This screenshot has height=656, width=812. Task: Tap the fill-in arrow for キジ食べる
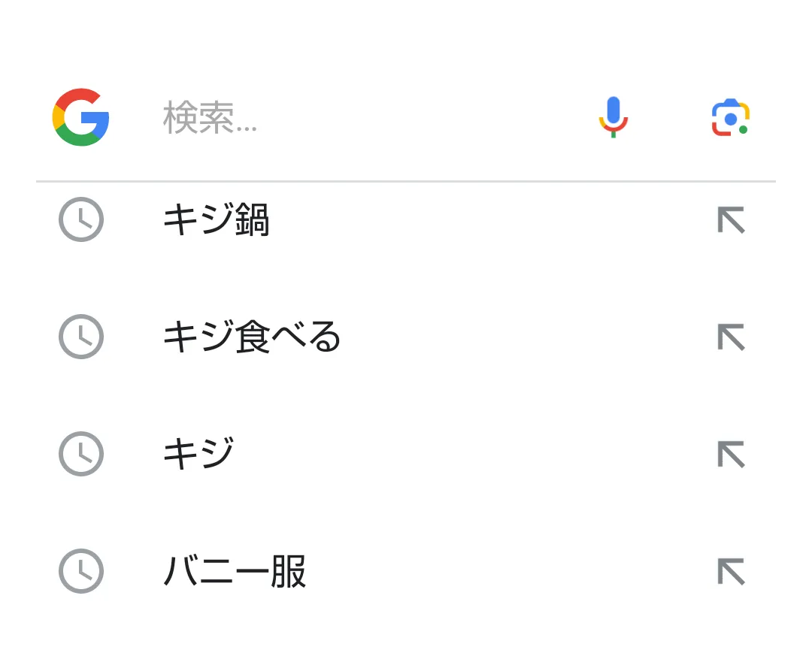731,337
